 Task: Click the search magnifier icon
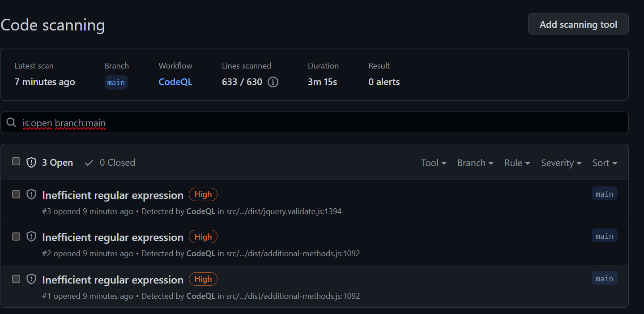click(x=11, y=122)
